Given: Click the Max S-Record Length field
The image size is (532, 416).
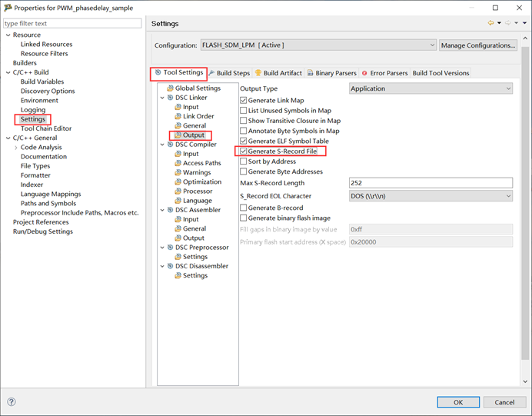Looking at the screenshot, I should click(430, 183).
